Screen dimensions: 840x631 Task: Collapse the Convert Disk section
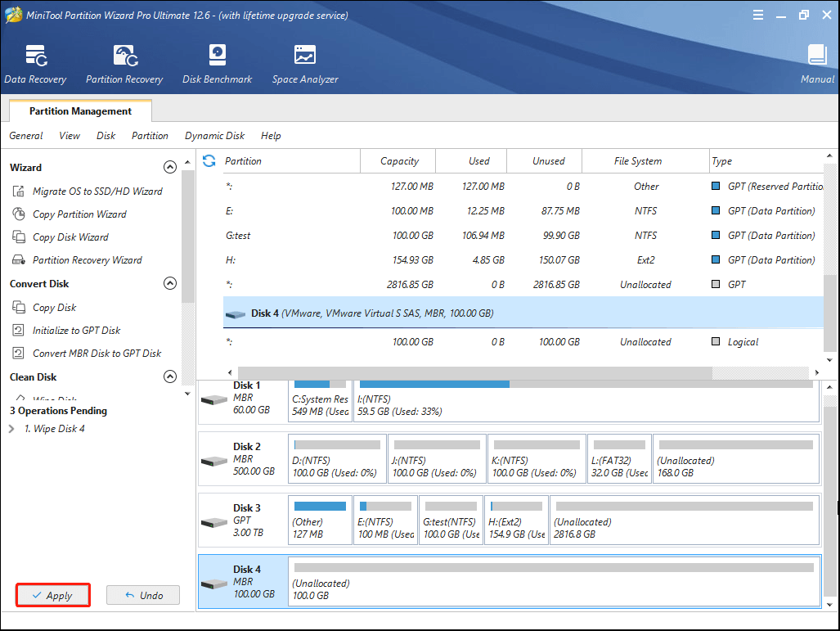170,283
